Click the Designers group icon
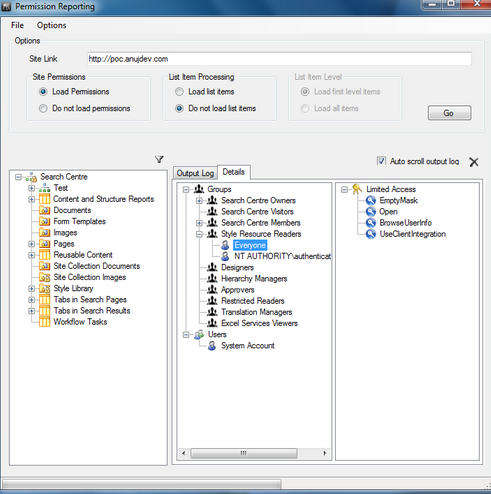Screen dimensions: 491x494 [x=212, y=268]
